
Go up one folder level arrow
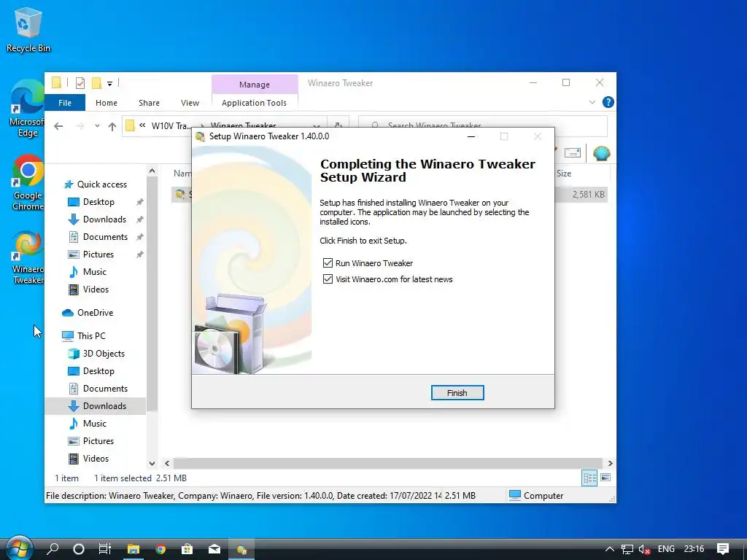(112, 126)
